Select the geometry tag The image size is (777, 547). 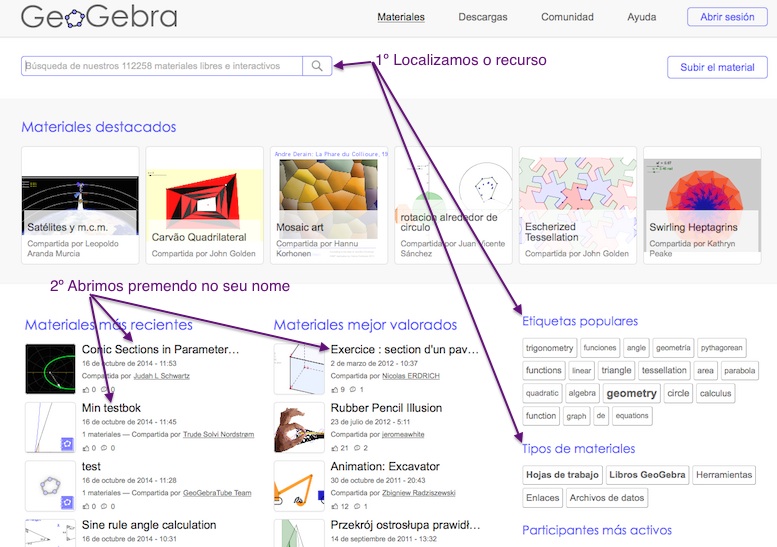pos(631,393)
